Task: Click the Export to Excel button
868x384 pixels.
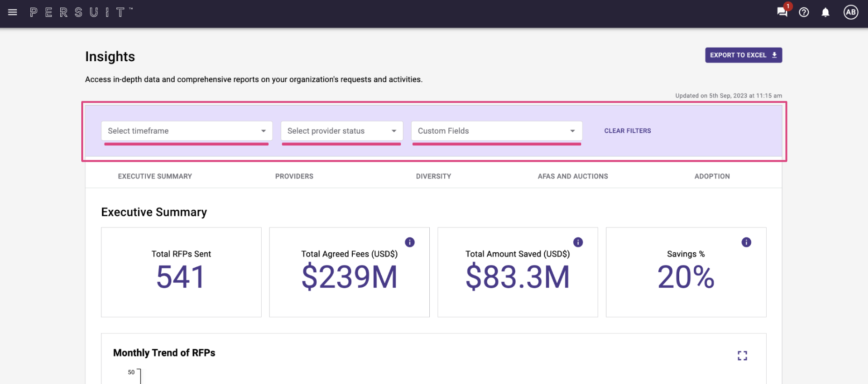Action: 743,55
